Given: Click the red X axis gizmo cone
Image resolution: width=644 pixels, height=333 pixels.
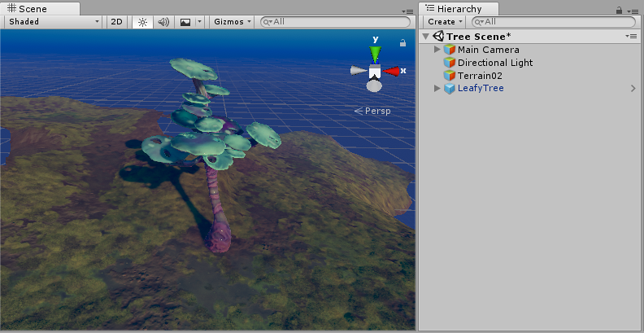Looking at the screenshot, I should pos(393,72).
